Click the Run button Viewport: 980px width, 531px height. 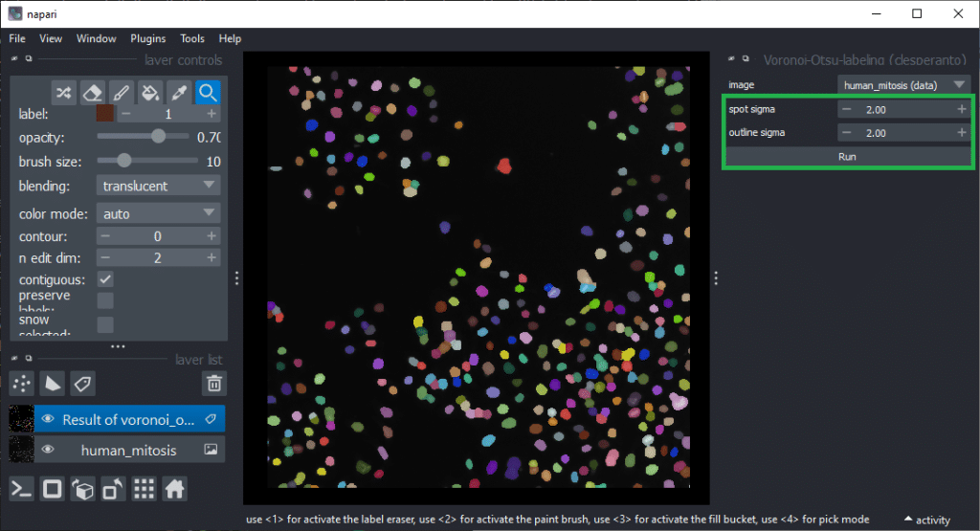tap(847, 156)
